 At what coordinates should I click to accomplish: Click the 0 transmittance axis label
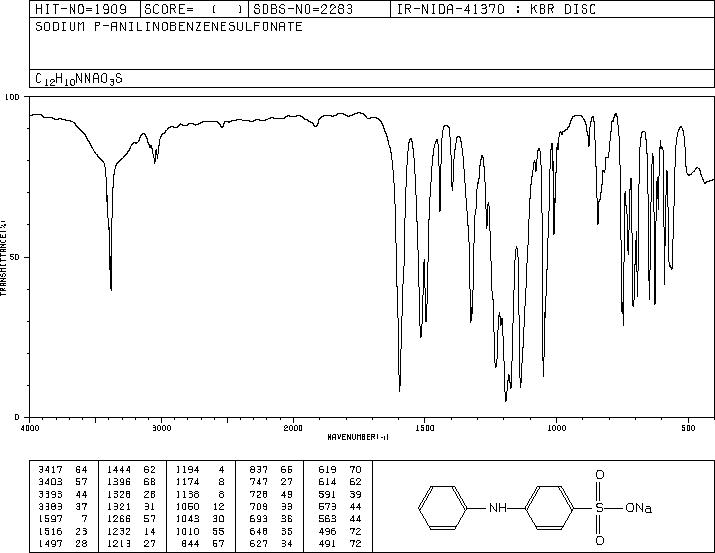point(17,417)
